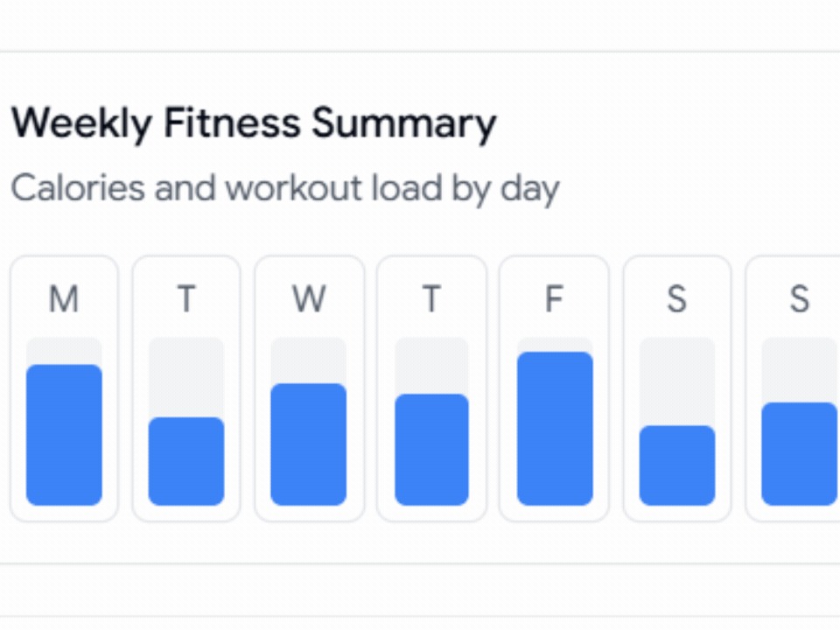Click the partially visible Sunday blue bar
This screenshot has height=630, width=840.
pyautogui.click(x=799, y=454)
